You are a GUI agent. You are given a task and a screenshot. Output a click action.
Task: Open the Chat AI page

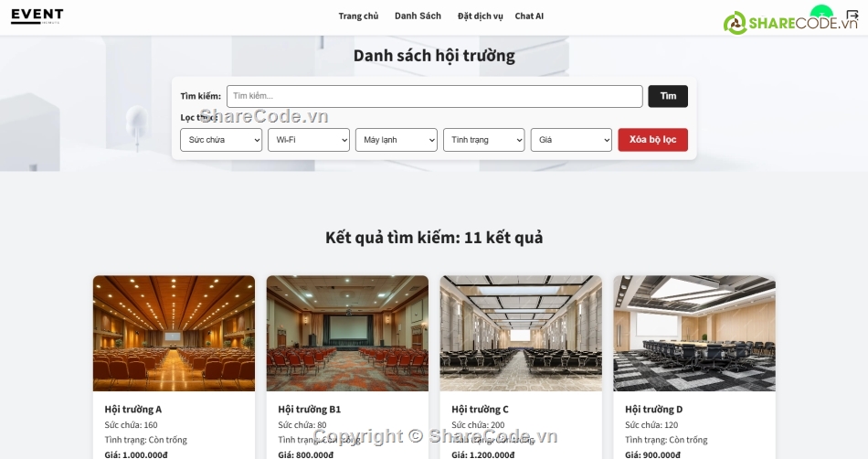[x=529, y=16]
